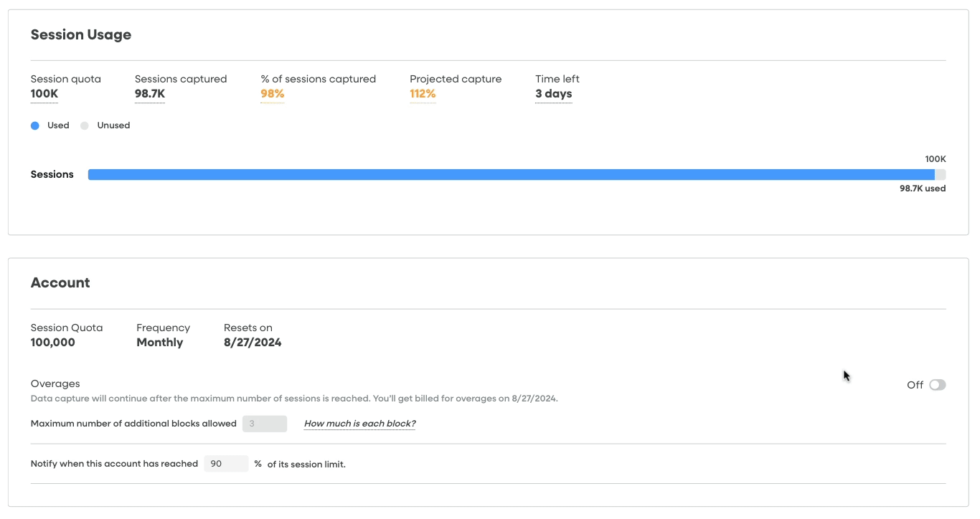The height and width of the screenshot is (519, 980).
Task: Click the unused gray end of Sessions bar
Action: pos(941,174)
